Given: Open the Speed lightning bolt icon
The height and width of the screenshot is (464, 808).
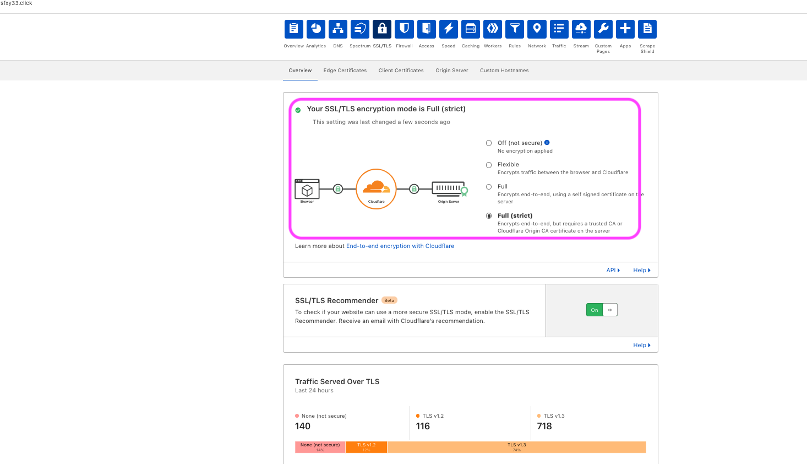Looking at the screenshot, I should coord(449,29).
